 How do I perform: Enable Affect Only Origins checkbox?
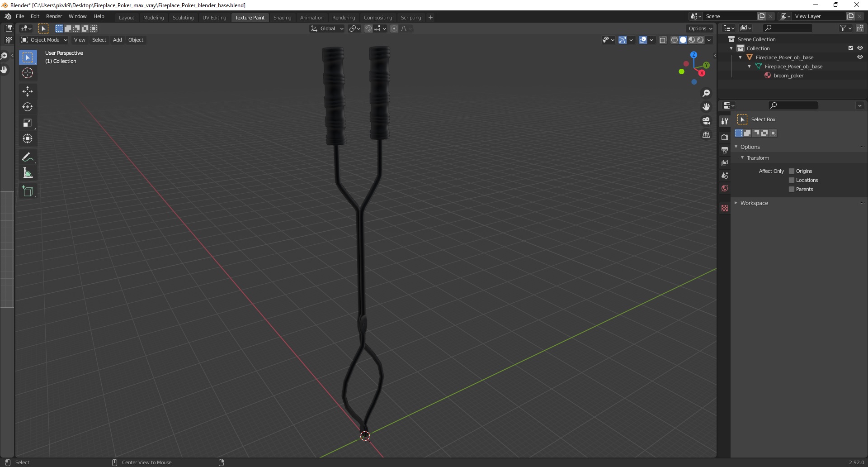(x=792, y=171)
